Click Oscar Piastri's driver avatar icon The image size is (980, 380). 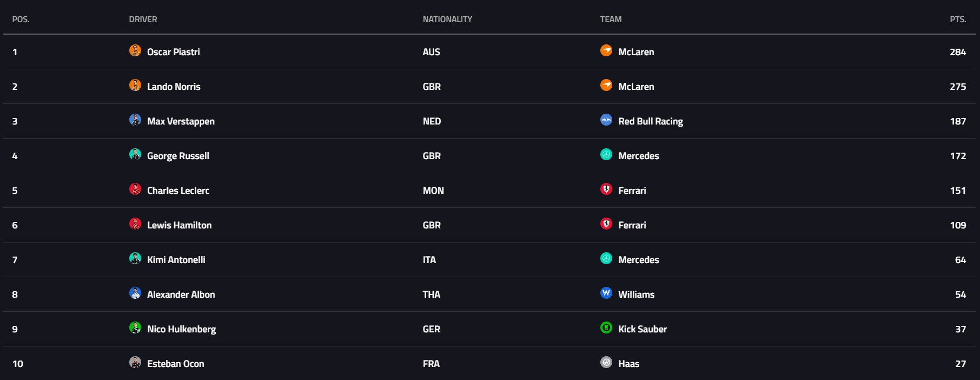(x=135, y=50)
